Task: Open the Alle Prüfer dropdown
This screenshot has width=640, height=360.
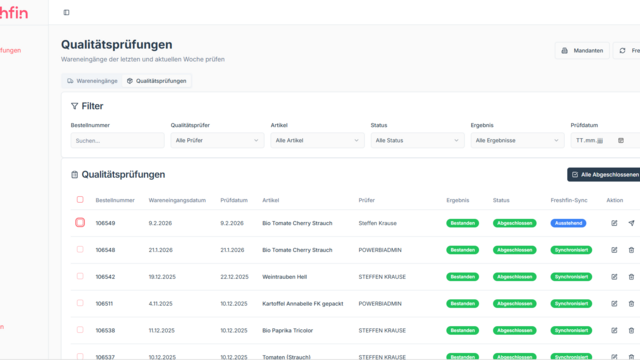Action: click(x=217, y=140)
